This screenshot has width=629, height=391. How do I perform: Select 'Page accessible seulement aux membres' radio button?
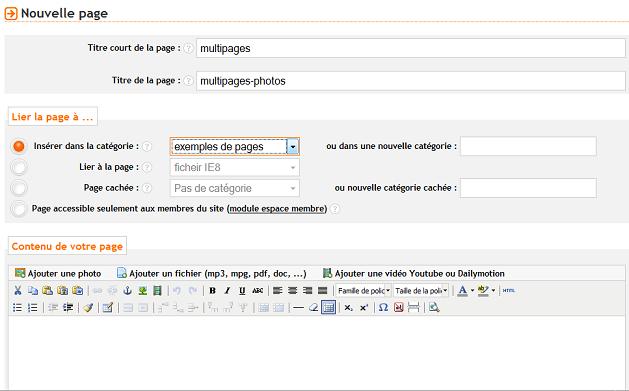coord(19,209)
